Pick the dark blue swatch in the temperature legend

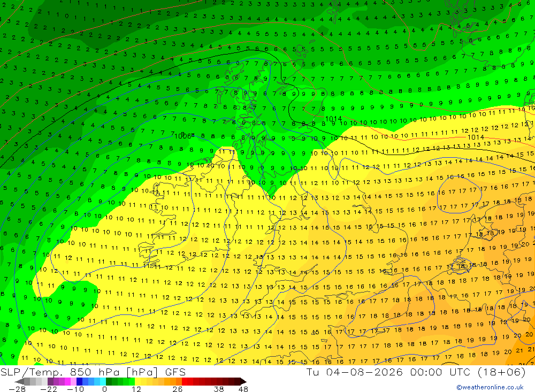pos(80,381)
